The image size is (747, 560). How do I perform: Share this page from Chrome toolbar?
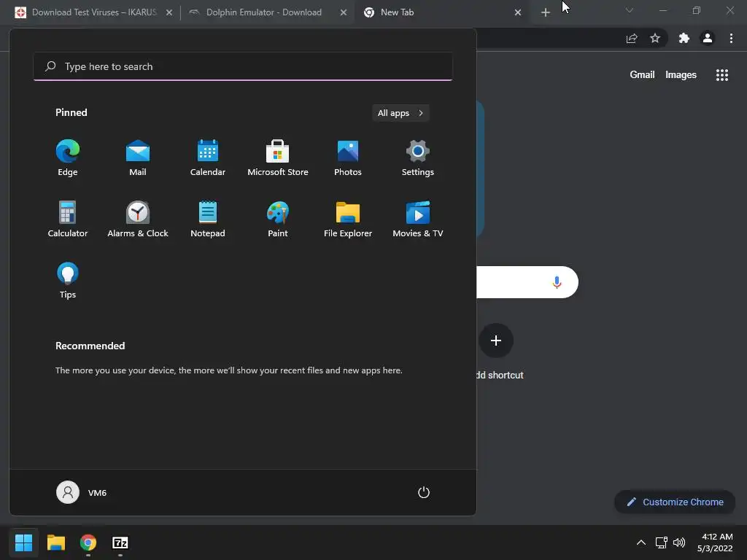tap(632, 38)
